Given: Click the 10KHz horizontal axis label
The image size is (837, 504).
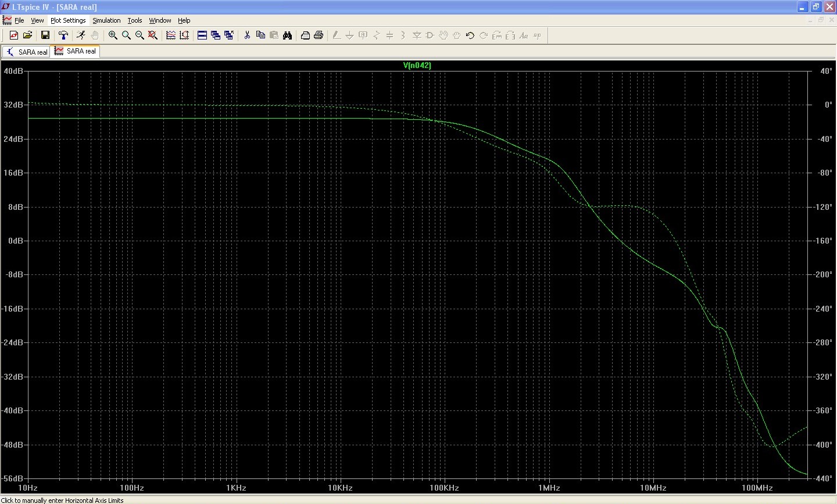Looking at the screenshot, I should pos(340,488).
